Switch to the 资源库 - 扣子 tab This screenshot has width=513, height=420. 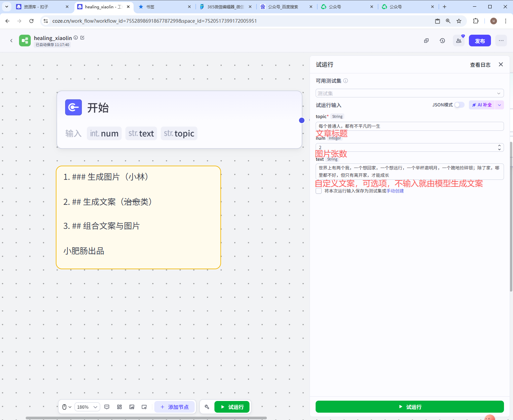[43, 7]
